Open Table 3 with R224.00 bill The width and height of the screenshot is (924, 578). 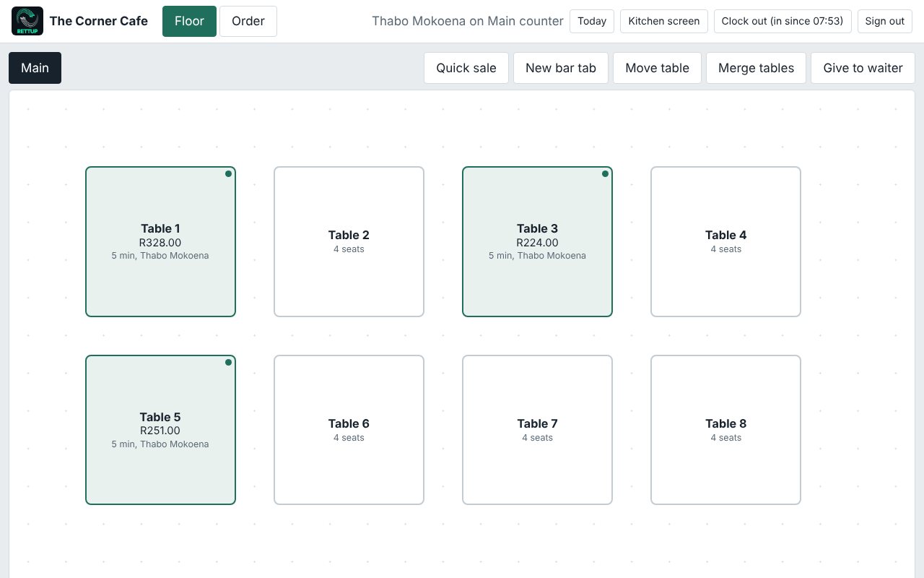pos(537,241)
